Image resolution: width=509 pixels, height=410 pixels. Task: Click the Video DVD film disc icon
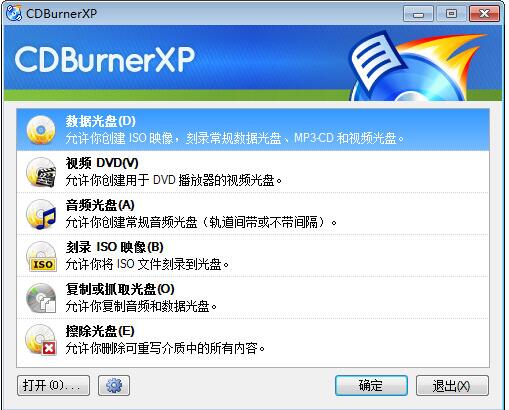(41, 172)
